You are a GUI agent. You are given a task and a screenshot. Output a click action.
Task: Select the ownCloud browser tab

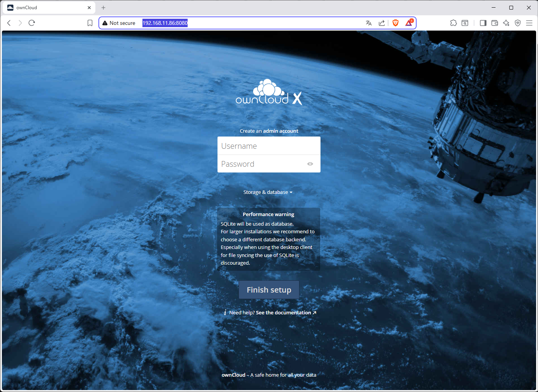tap(46, 8)
